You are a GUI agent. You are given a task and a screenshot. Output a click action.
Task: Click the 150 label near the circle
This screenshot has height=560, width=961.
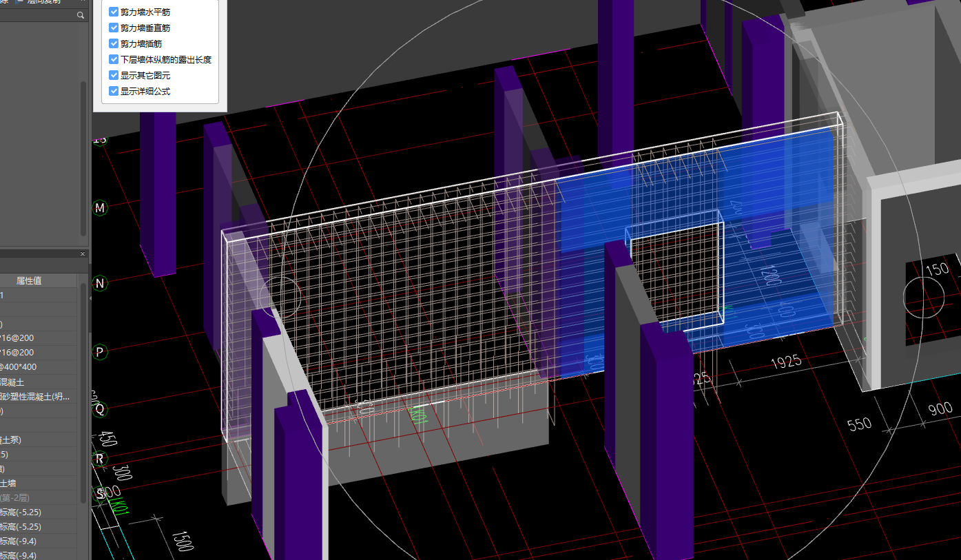click(x=937, y=269)
